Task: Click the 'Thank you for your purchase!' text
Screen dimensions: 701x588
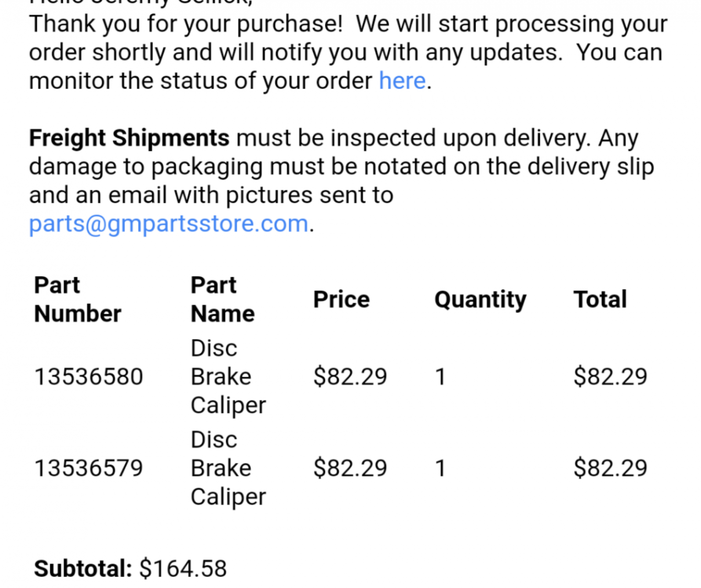Action: 186,24
